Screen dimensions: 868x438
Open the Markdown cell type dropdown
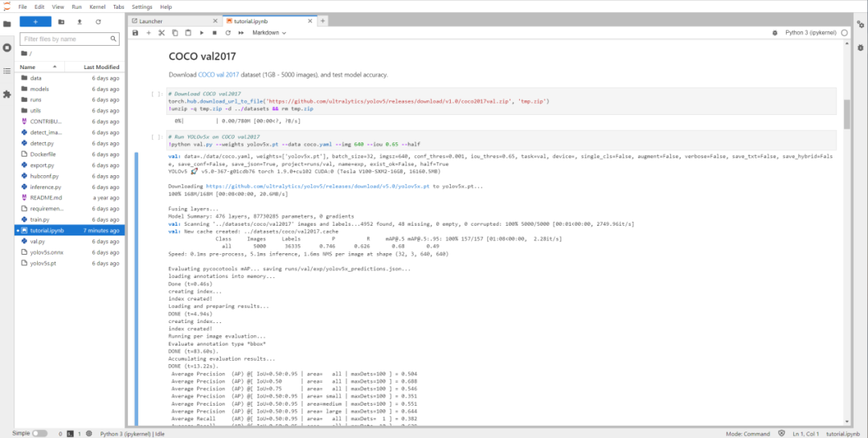pyautogui.click(x=268, y=33)
